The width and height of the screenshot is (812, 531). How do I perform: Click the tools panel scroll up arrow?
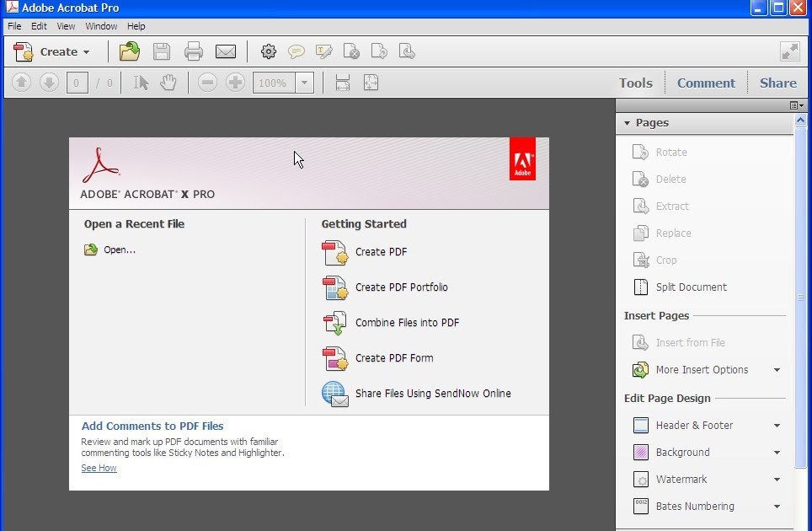800,121
